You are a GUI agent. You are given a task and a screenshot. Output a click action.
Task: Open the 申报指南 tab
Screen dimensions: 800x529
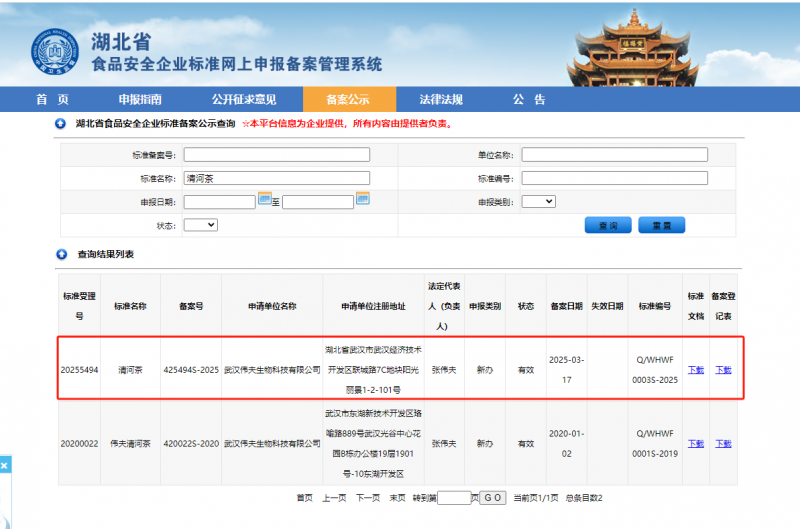coord(140,99)
